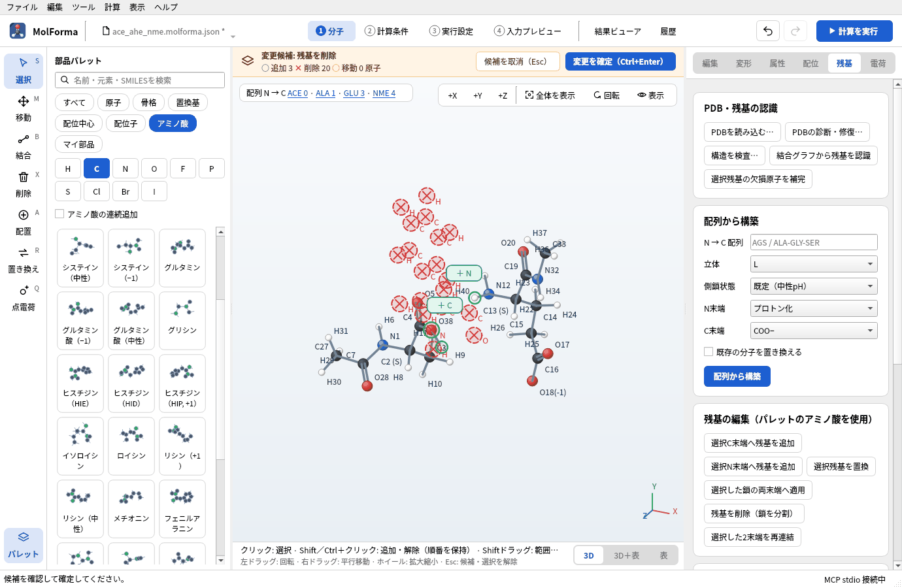
Task: Click the undo arrow button
Action: pos(768,31)
